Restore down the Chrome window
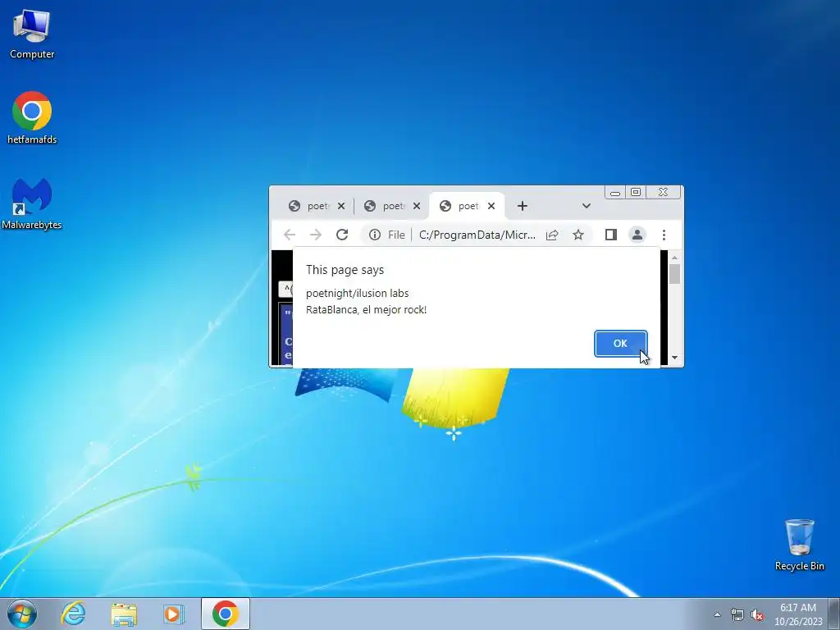 (x=636, y=192)
